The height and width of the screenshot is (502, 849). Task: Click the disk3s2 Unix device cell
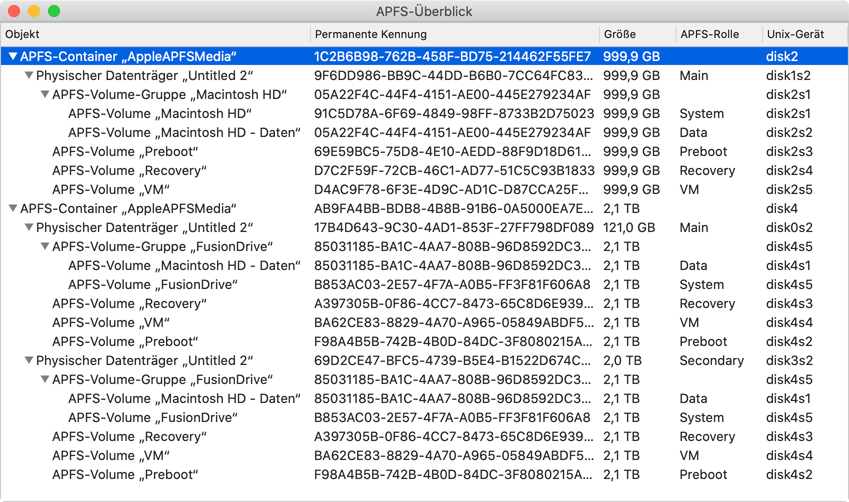[788, 361]
